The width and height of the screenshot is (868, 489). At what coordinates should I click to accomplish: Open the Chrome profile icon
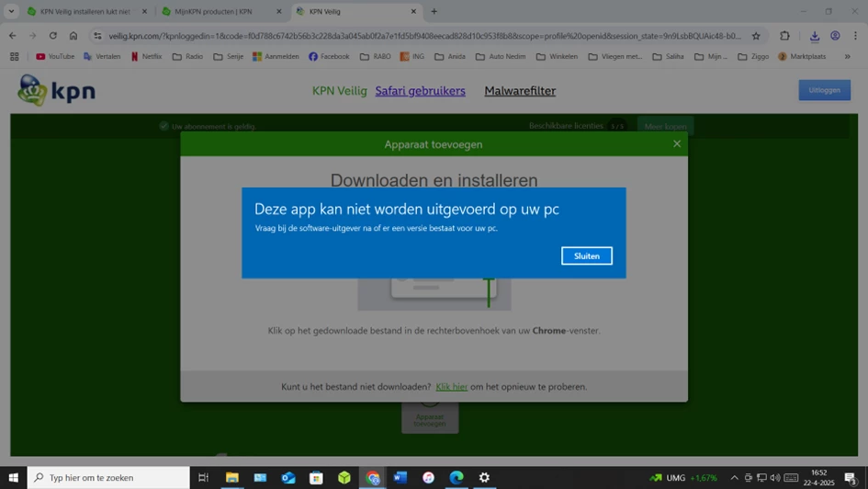(x=835, y=36)
